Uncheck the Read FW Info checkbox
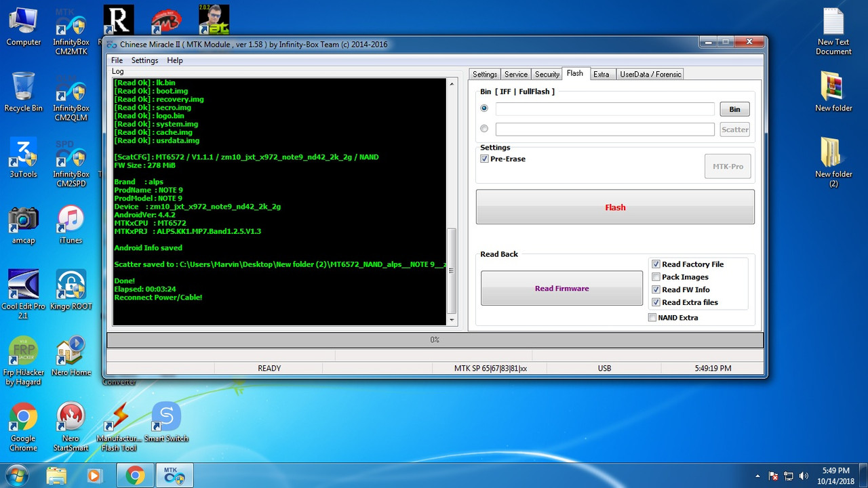The image size is (868, 488). click(x=656, y=289)
